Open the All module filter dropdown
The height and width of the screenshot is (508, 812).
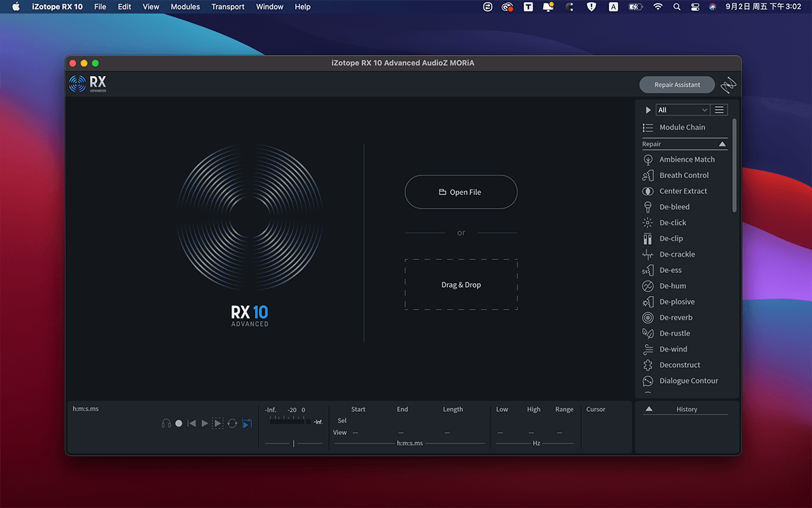tap(682, 110)
